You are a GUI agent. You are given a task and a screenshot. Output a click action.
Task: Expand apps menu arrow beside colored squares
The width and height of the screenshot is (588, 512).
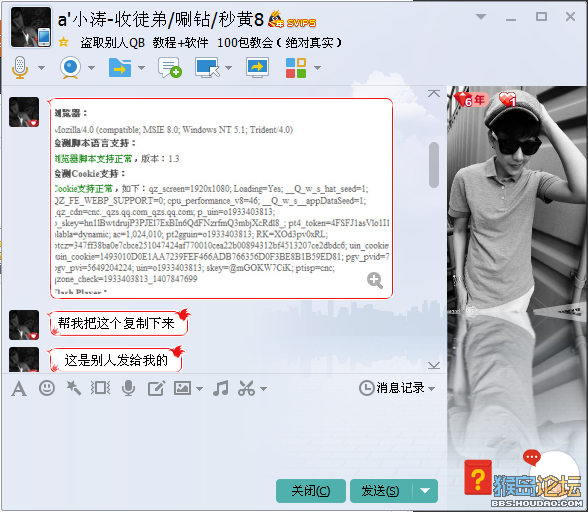[x=317, y=68]
